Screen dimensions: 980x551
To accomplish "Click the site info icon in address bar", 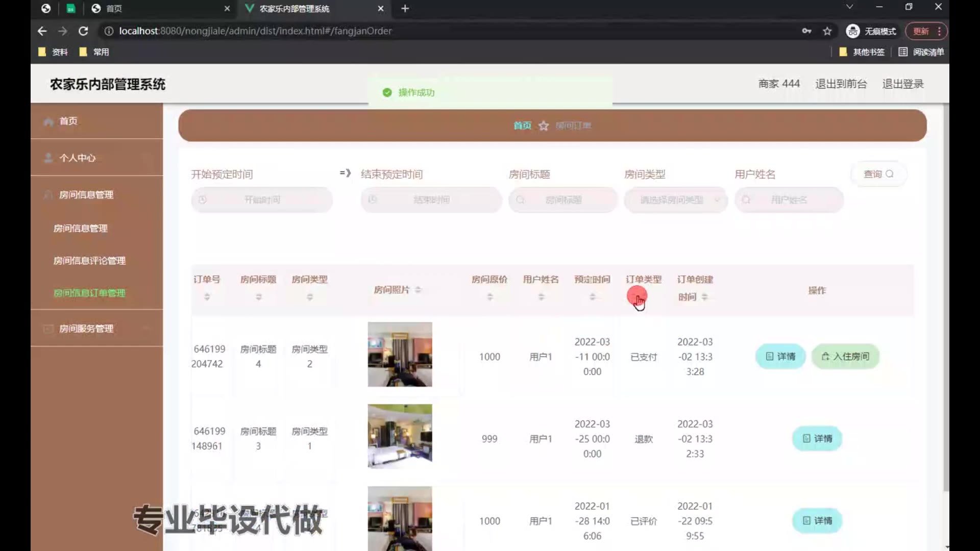I will [109, 31].
